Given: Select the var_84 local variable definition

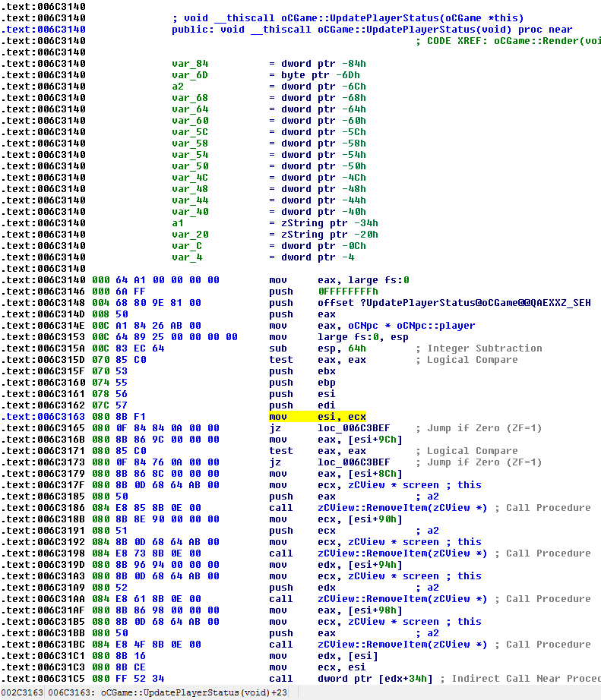Looking at the screenshot, I should [190, 64].
